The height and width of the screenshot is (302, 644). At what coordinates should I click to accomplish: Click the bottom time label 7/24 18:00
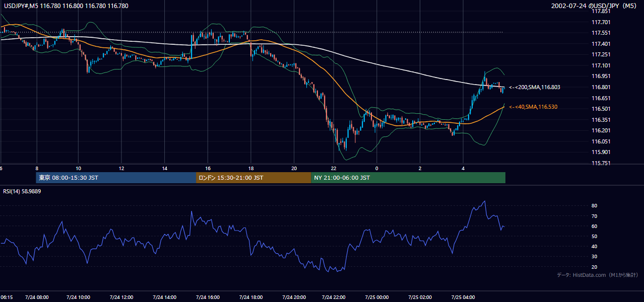pos(250,297)
